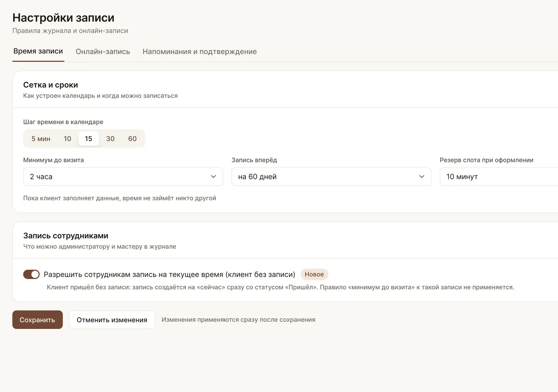Click the «Новое» badge
Viewport: 558px width, 392px height.
(x=314, y=274)
